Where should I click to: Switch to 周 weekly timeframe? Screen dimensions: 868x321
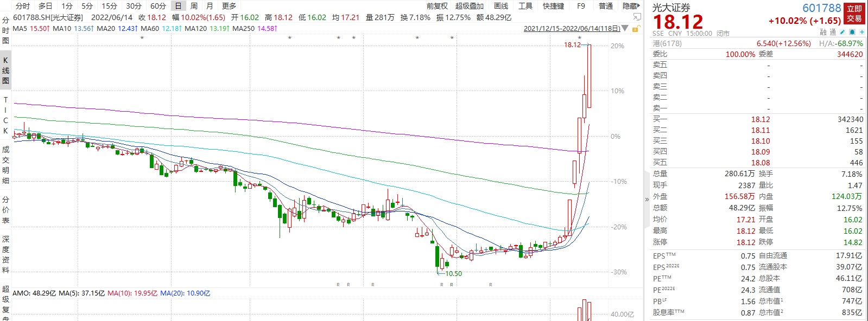click(x=194, y=6)
